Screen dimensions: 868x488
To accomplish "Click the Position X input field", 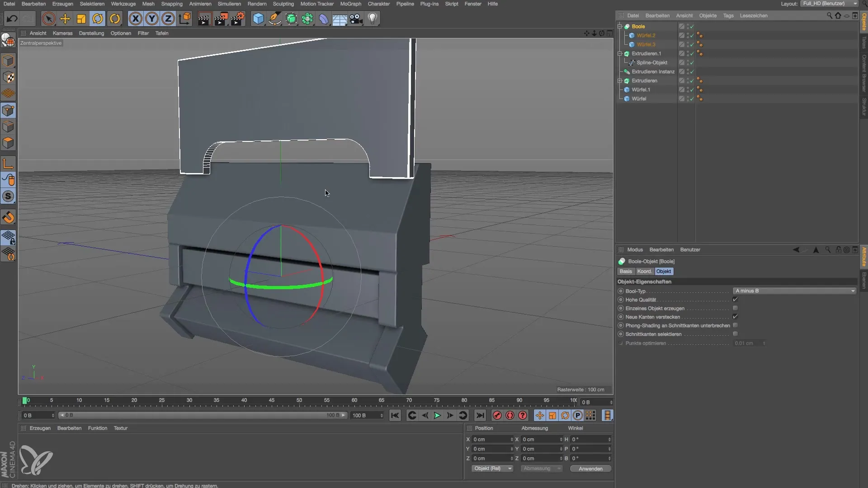I will tap(492, 439).
